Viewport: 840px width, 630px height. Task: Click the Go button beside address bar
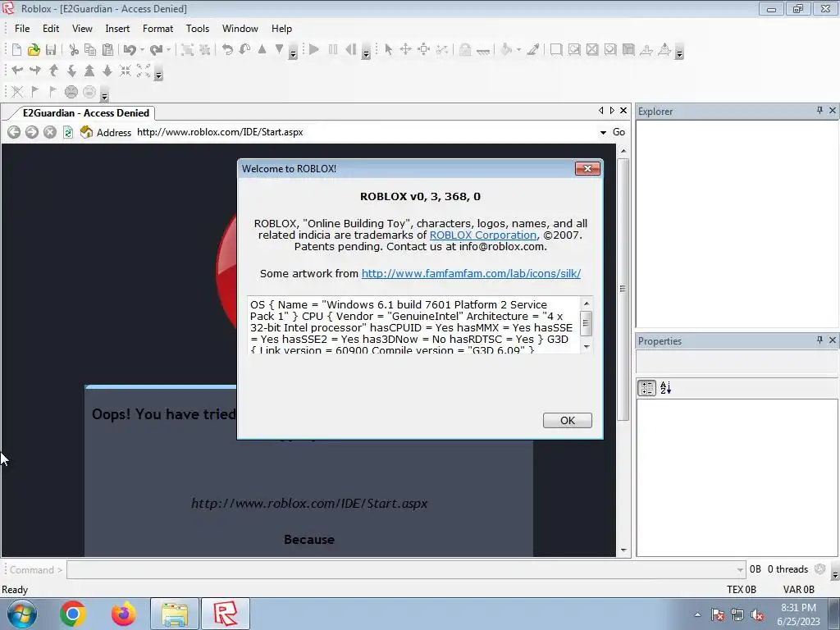point(619,132)
